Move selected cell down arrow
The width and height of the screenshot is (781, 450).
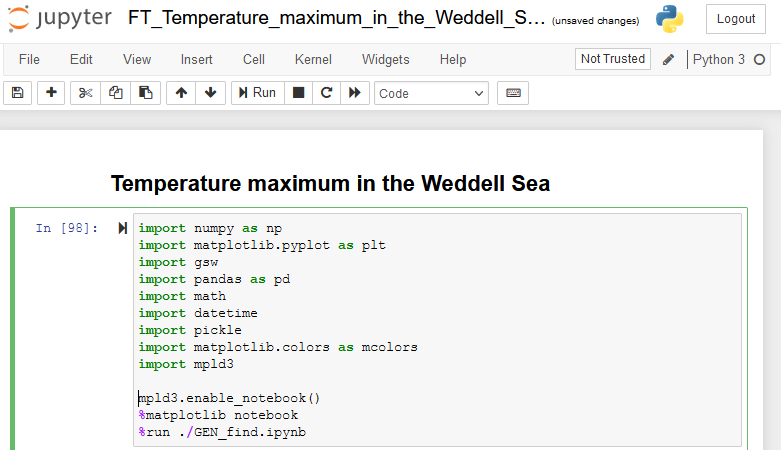211,93
